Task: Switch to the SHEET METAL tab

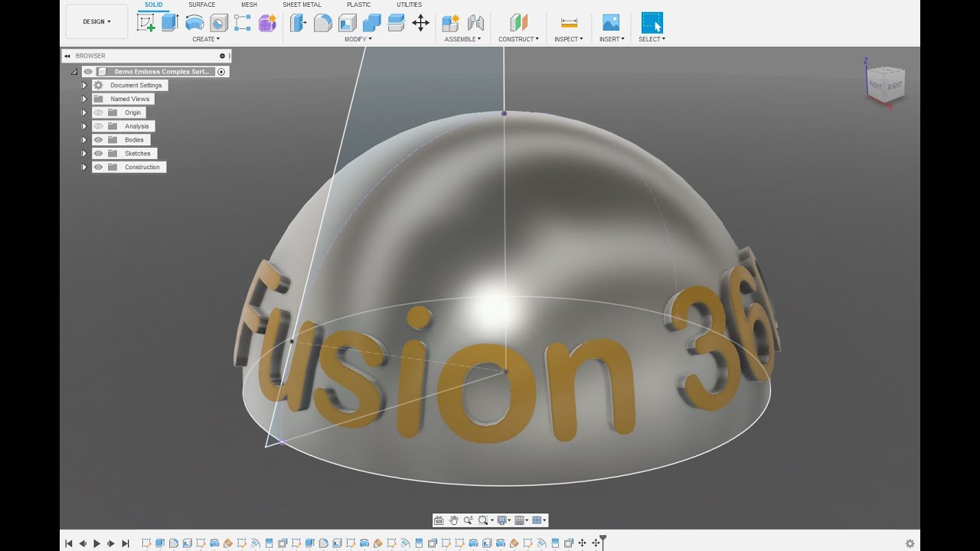Action: pos(302,5)
